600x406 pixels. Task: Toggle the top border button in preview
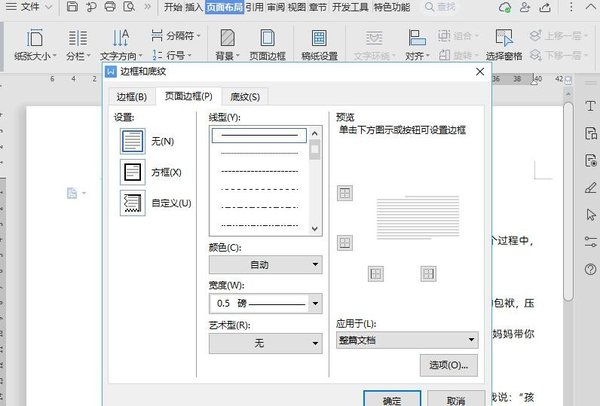pos(345,192)
